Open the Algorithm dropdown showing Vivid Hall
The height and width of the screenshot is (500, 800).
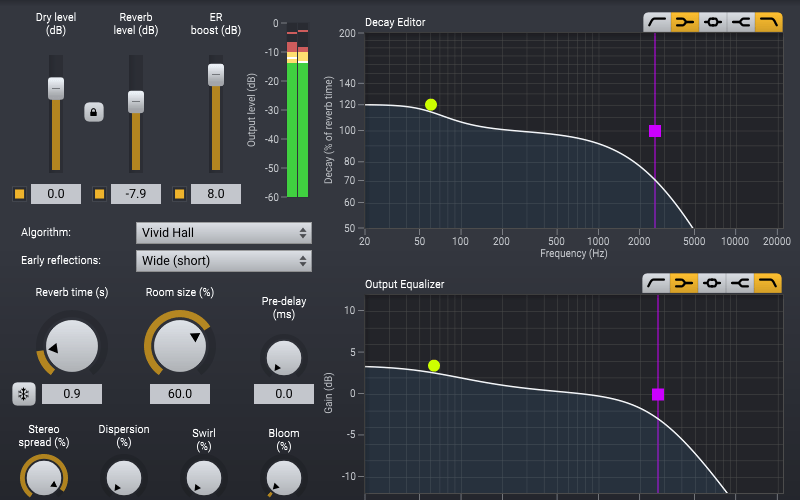pos(223,233)
